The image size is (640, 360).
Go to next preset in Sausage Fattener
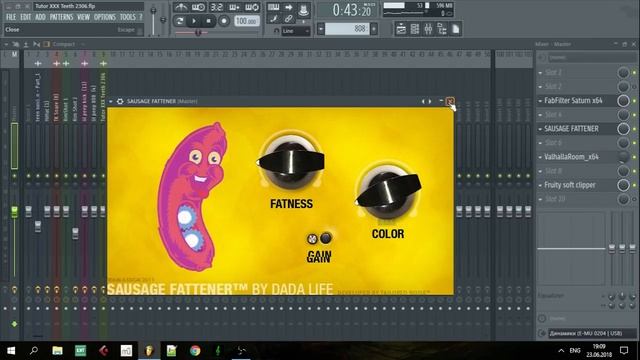point(430,101)
